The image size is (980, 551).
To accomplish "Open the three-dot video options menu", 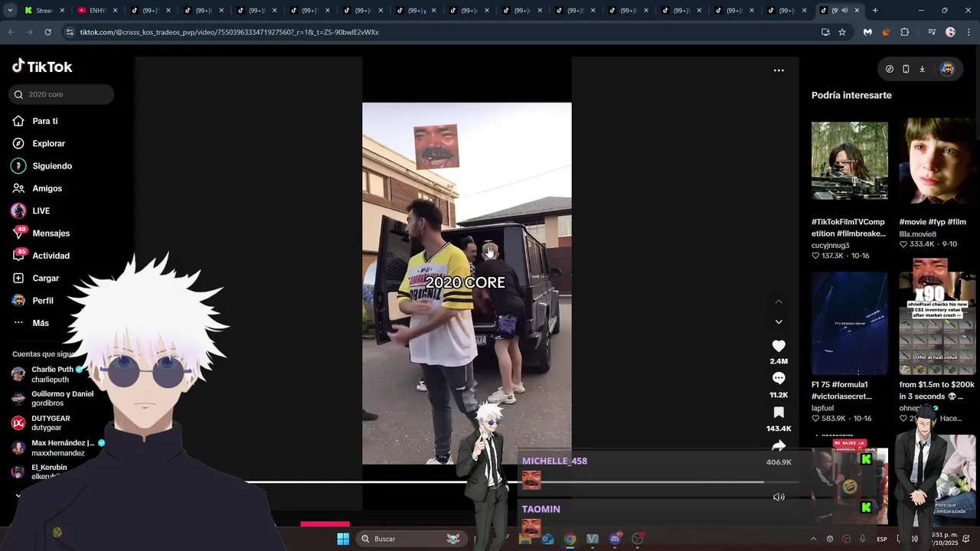I will [779, 70].
